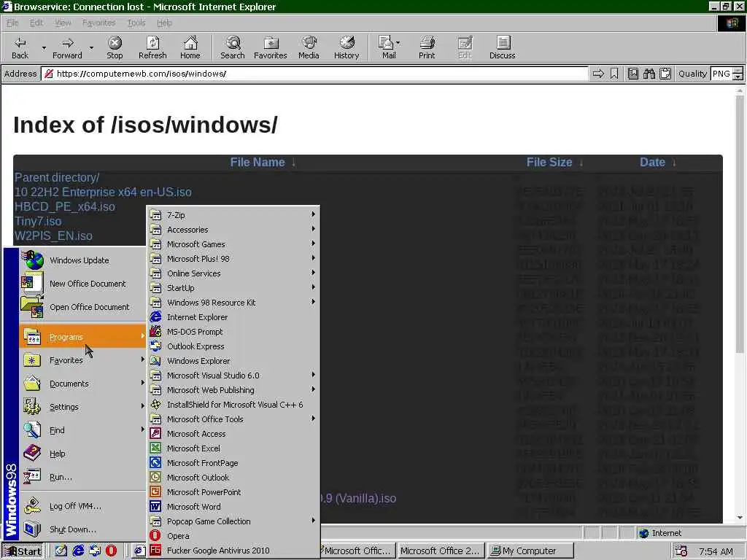
Task: Click the W2PIS_EN.iso link
Action: [53, 236]
